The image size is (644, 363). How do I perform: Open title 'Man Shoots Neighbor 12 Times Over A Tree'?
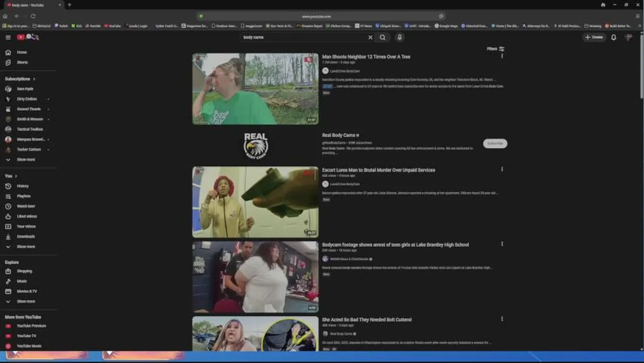click(366, 57)
